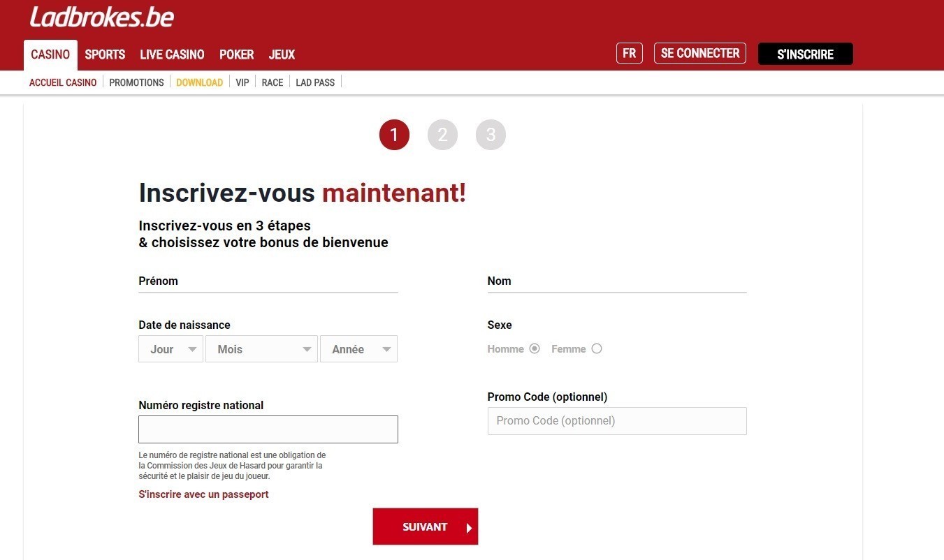The image size is (944, 560).
Task: Select the Femme radio button
Action: pyautogui.click(x=596, y=348)
